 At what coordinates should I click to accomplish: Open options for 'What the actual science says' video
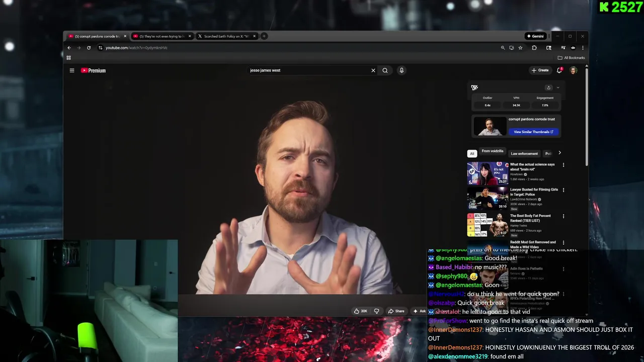tap(563, 165)
